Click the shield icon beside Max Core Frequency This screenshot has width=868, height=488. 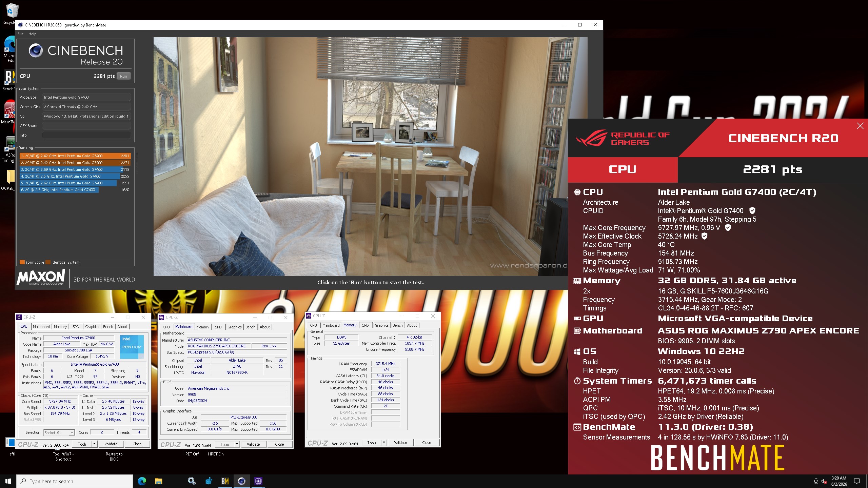pos(728,228)
